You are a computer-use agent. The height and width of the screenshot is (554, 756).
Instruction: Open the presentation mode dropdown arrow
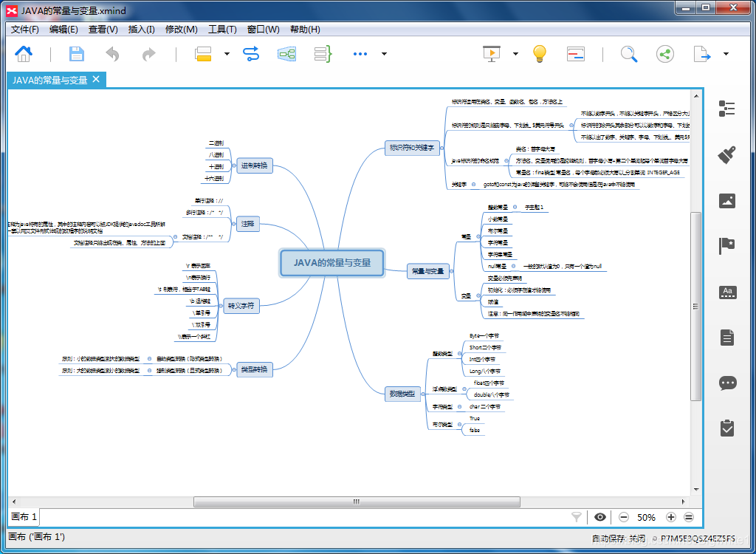(515, 54)
